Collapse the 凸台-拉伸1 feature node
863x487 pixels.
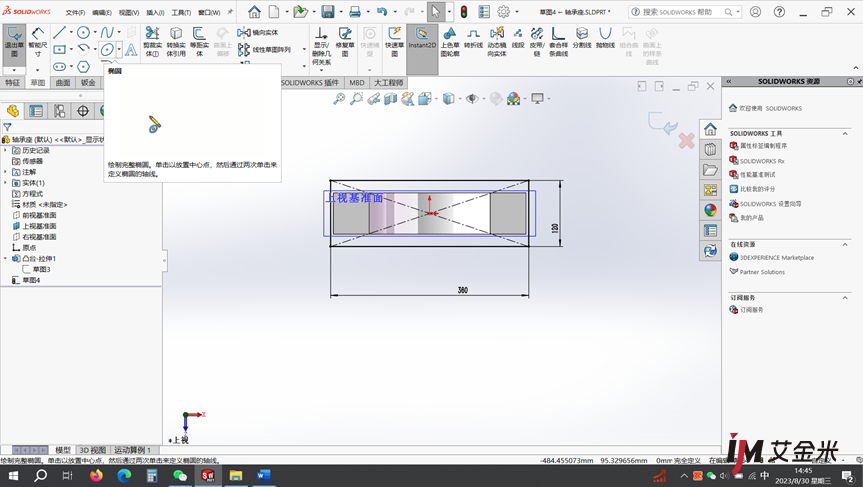[6, 258]
